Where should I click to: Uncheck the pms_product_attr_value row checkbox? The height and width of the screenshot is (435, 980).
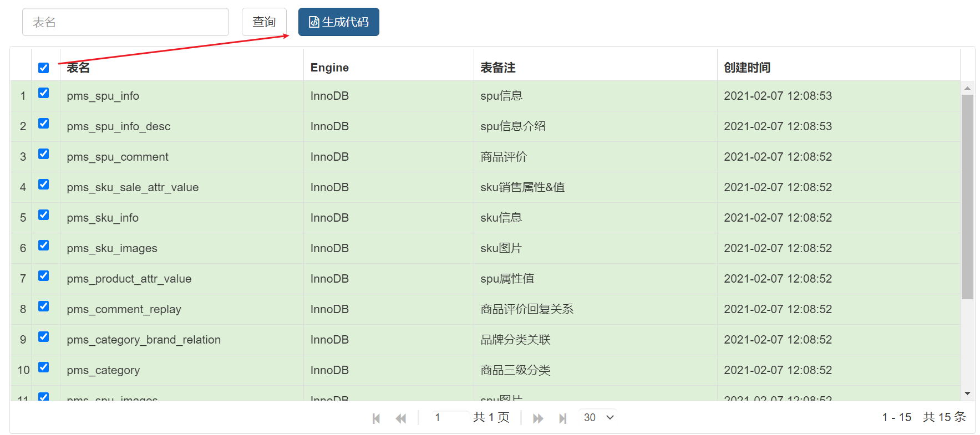tap(44, 276)
